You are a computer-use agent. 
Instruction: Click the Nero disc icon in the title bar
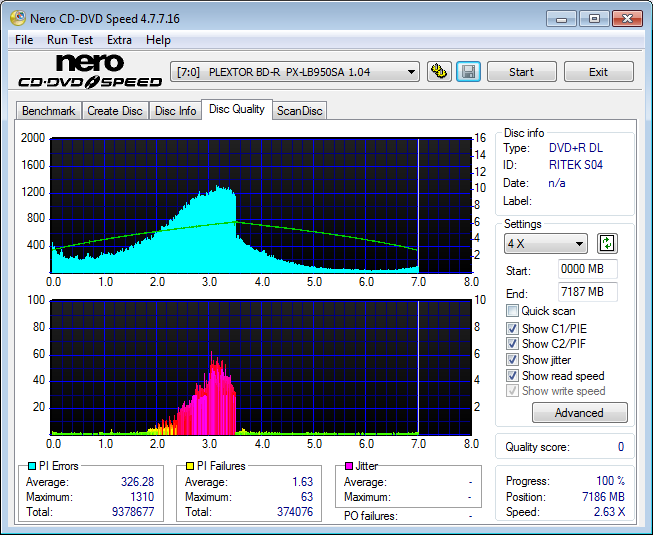coord(18,18)
